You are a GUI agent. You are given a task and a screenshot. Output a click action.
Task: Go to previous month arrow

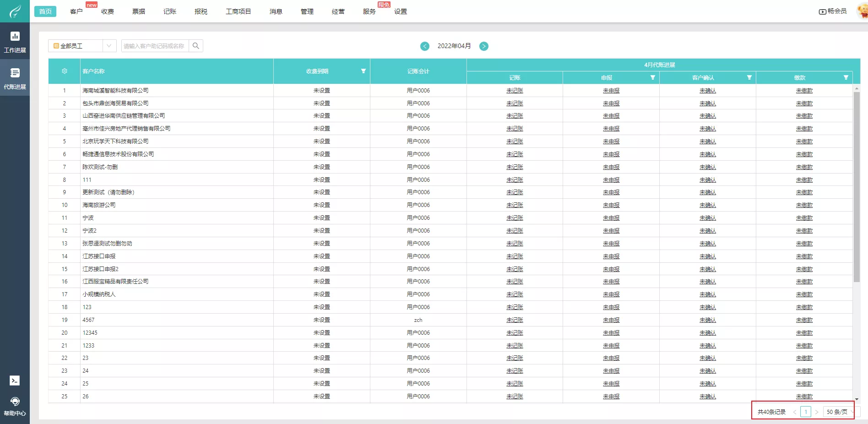(425, 46)
